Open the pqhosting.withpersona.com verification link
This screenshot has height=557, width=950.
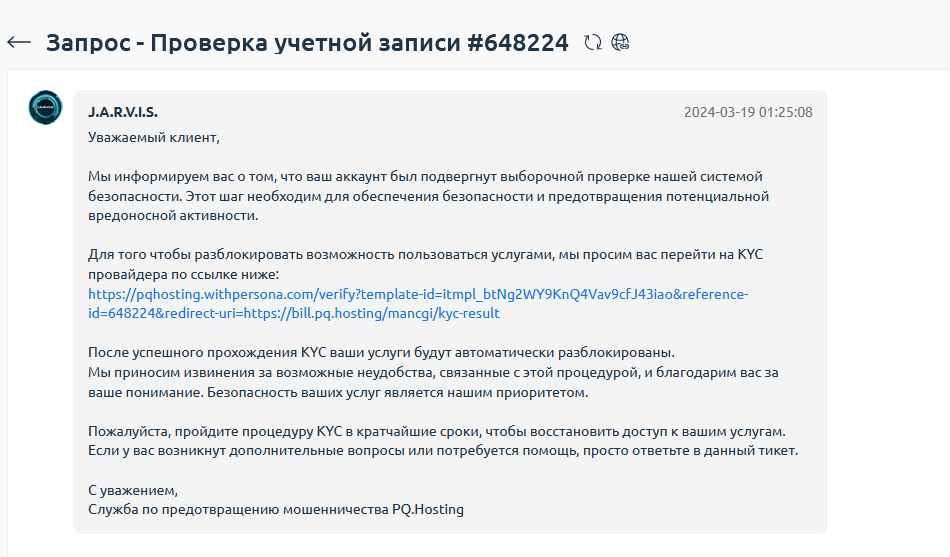coord(418,294)
